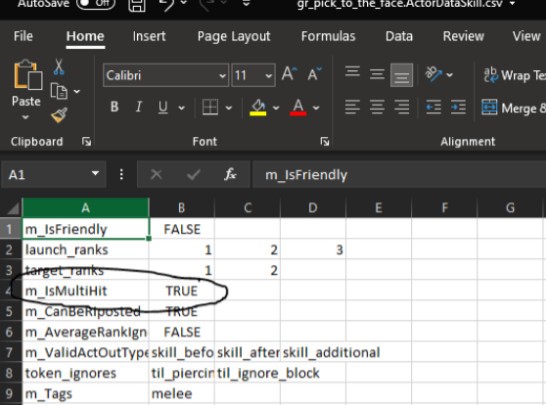Click the Top Align icon
Image resolution: width=546 pixels, height=405 pixels.
click(x=352, y=72)
